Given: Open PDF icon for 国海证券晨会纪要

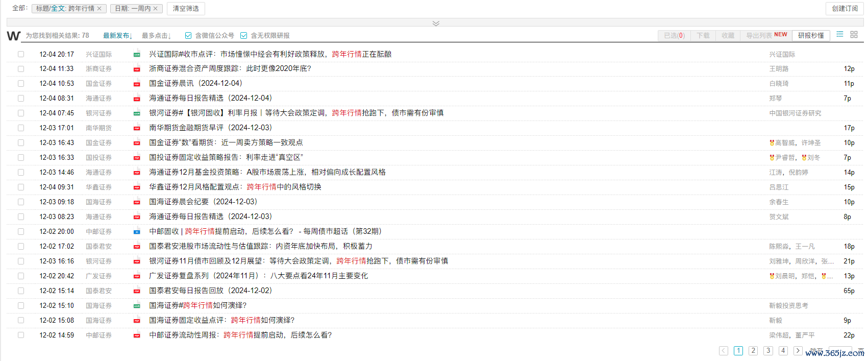Looking at the screenshot, I should point(137,203).
